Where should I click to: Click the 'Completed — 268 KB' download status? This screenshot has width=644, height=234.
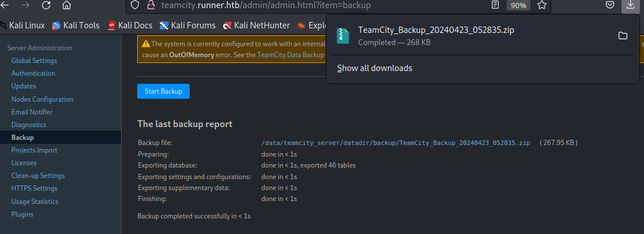[394, 42]
